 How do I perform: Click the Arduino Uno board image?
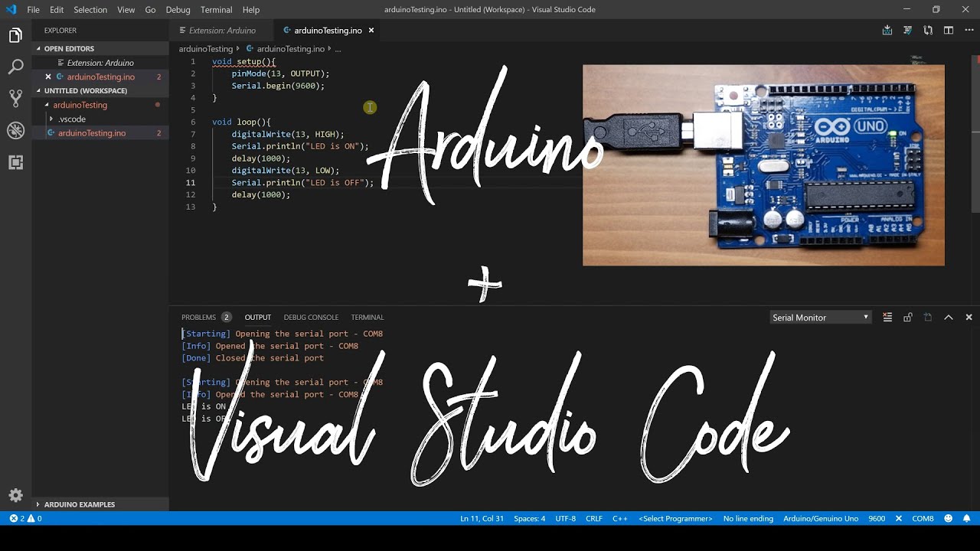[763, 165]
